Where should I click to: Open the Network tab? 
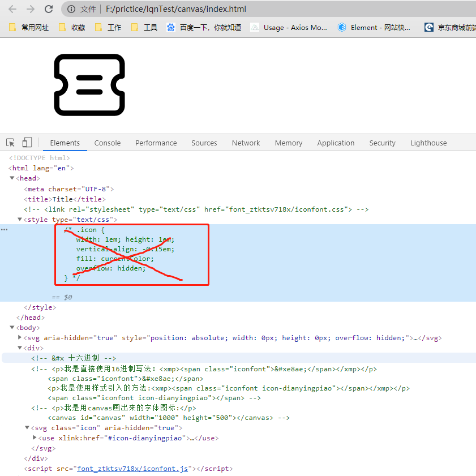tap(246, 143)
